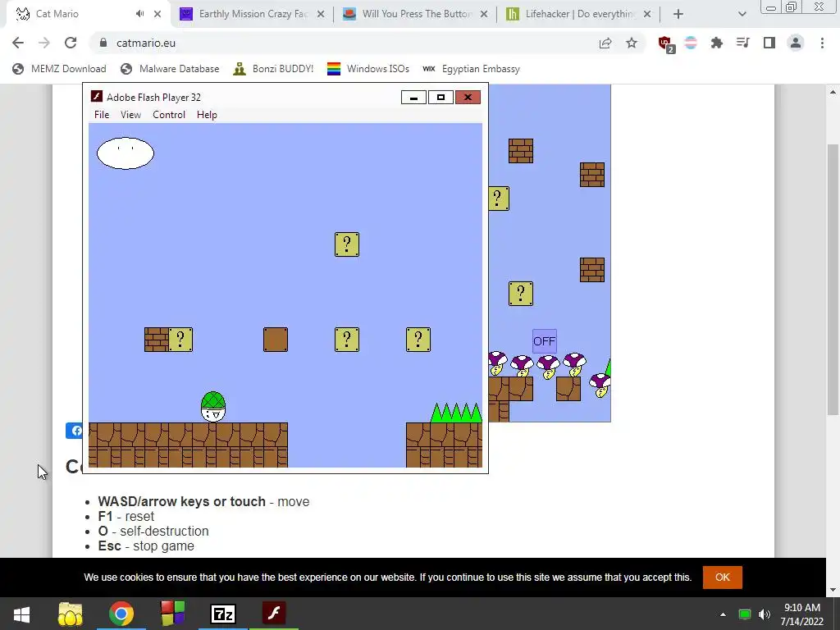Go forward using browser forward arrow

(x=44, y=43)
